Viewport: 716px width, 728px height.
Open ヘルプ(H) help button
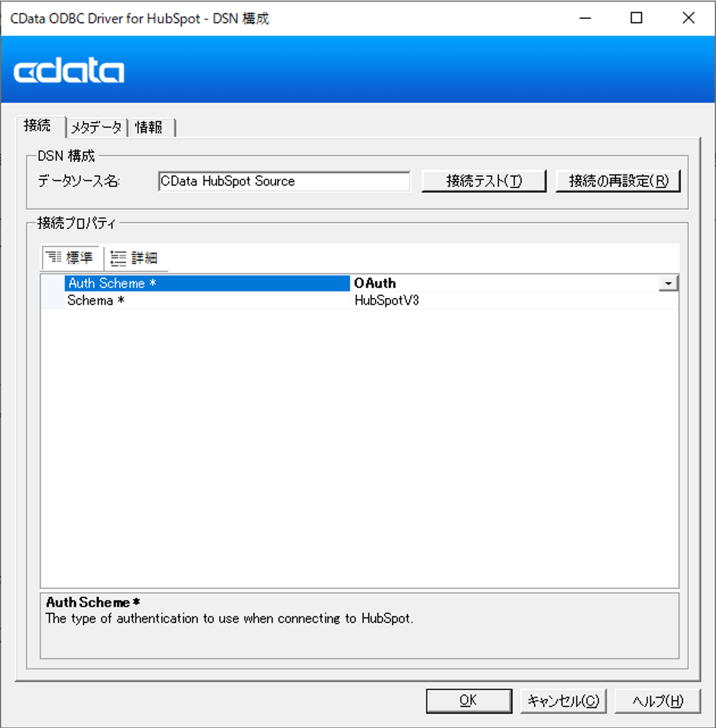tap(657, 701)
